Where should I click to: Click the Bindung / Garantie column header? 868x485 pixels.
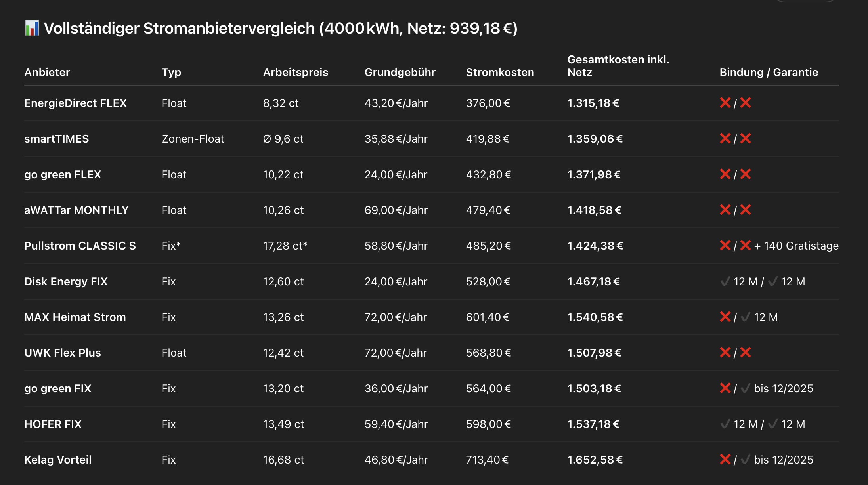pyautogui.click(x=769, y=72)
